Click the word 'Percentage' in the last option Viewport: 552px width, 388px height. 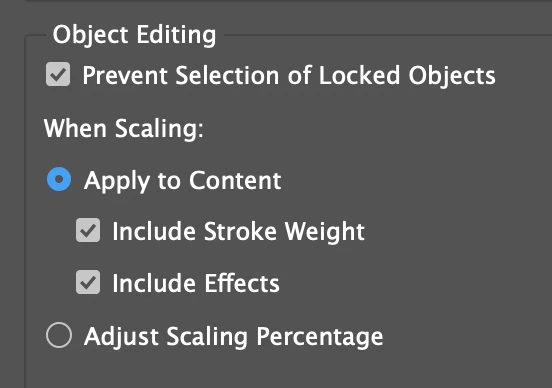point(320,337)
